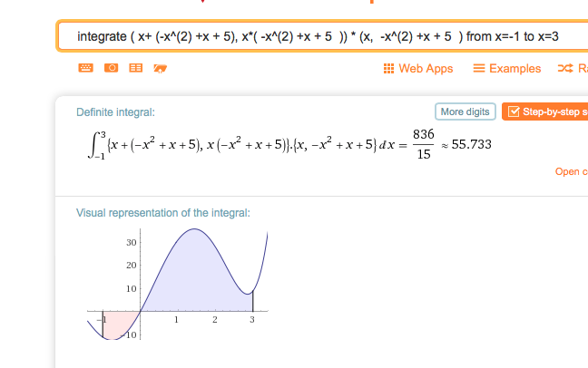Click the Examples list icon
The width and height of the screenshot is (588, 368).
[479, 68]
